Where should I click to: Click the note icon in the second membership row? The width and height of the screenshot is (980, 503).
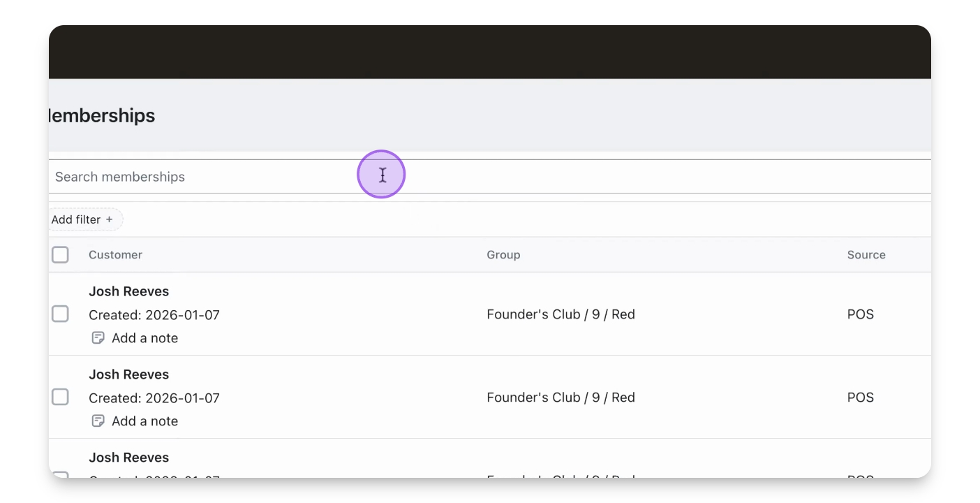tap(98, 421)
